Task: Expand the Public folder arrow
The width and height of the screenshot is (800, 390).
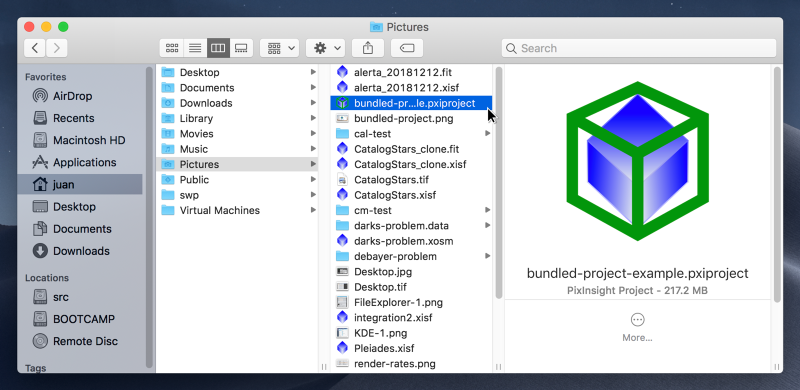Action: (x=313, y=180)
